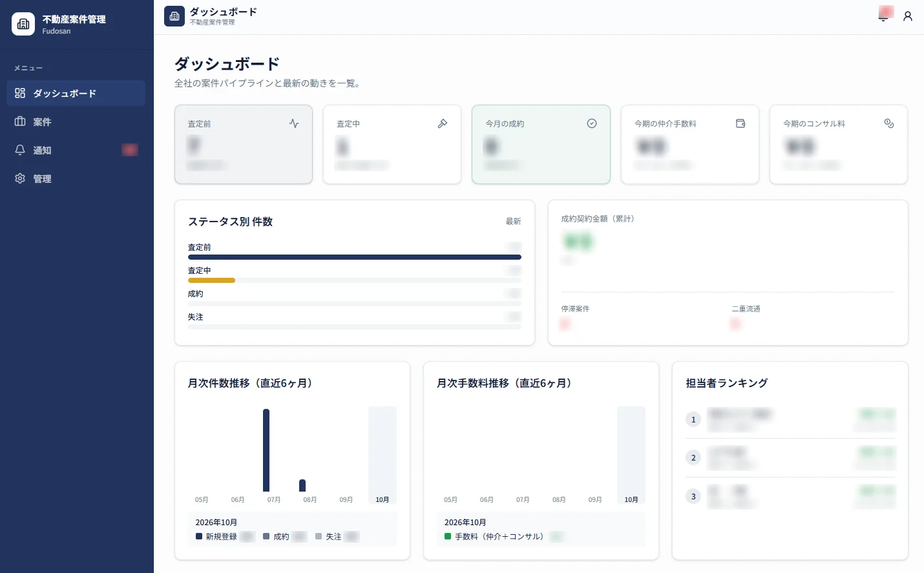Click the 最新 label in ステータス別 件数
The image size is (924, 573).
513,222
